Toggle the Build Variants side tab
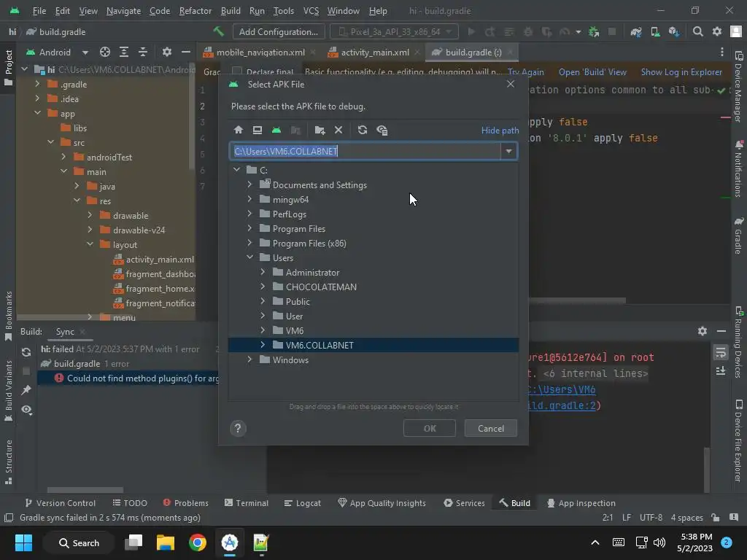This screenshot has height=560, width=747. pyautogui.click(x=8, y=391)
